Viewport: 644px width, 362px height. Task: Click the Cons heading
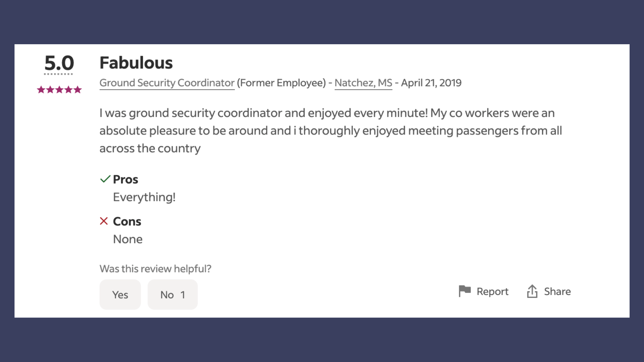click(127, 222)
